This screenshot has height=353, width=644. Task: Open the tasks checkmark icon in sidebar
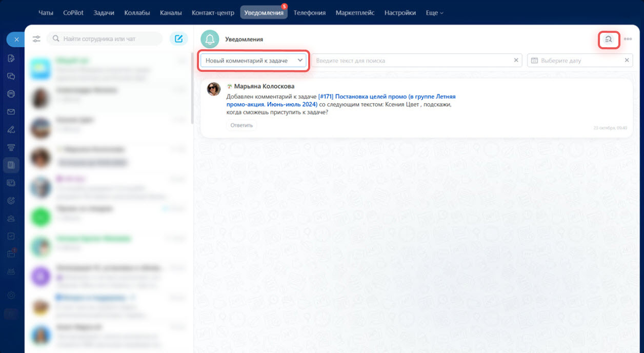pos(11,236)
